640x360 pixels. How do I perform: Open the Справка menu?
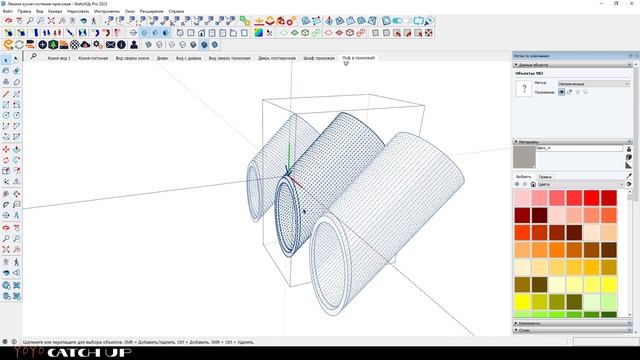(x=176, y=11)
